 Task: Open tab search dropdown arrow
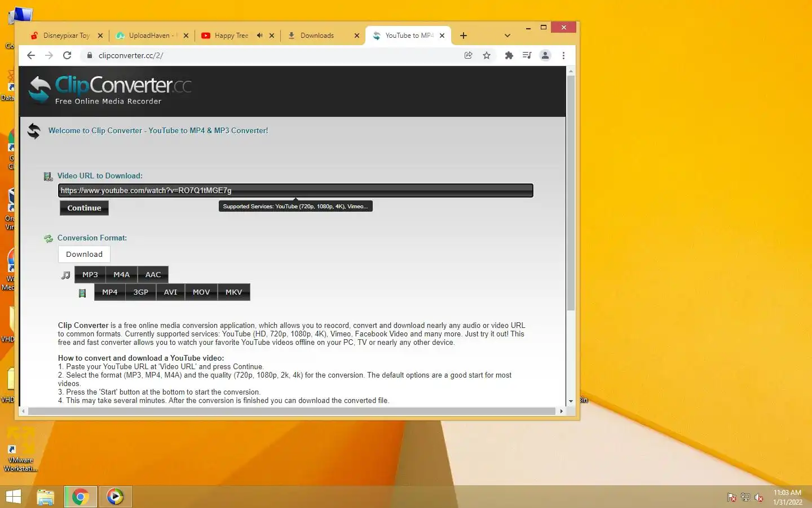coord(507,36)
